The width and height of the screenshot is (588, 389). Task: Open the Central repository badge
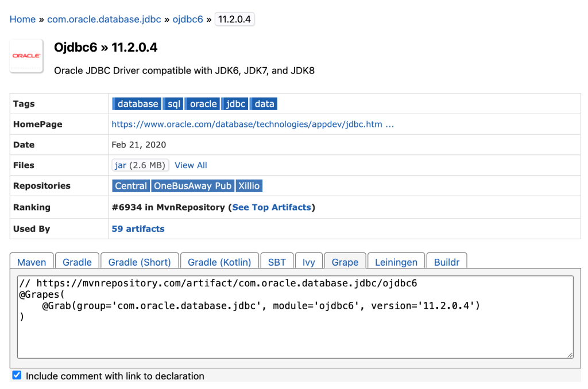131,186
